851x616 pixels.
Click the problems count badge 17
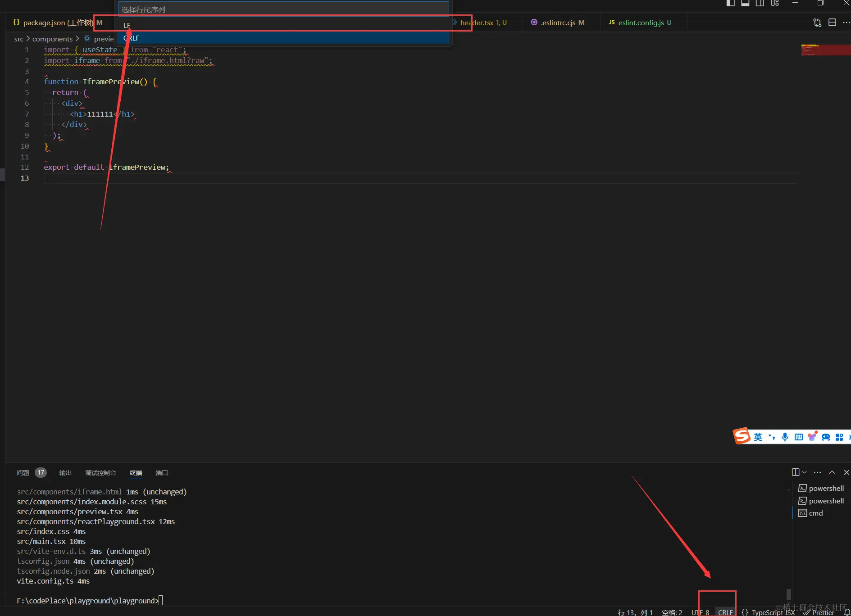[41, 473]
